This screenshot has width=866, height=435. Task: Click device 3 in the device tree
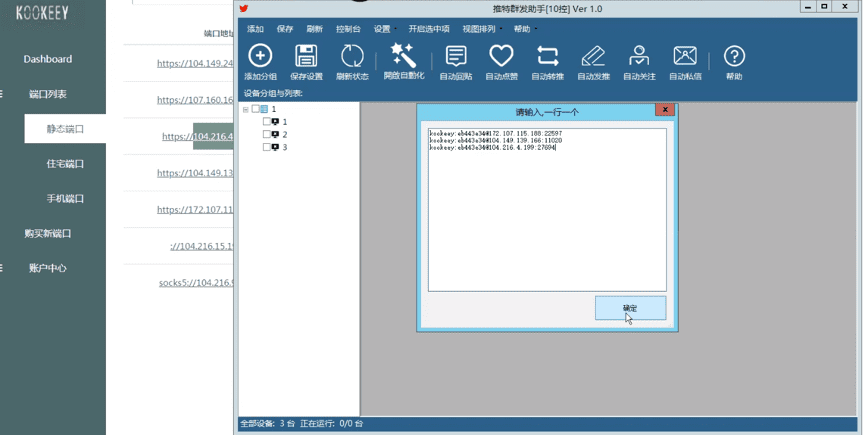[x=284, y=147]
